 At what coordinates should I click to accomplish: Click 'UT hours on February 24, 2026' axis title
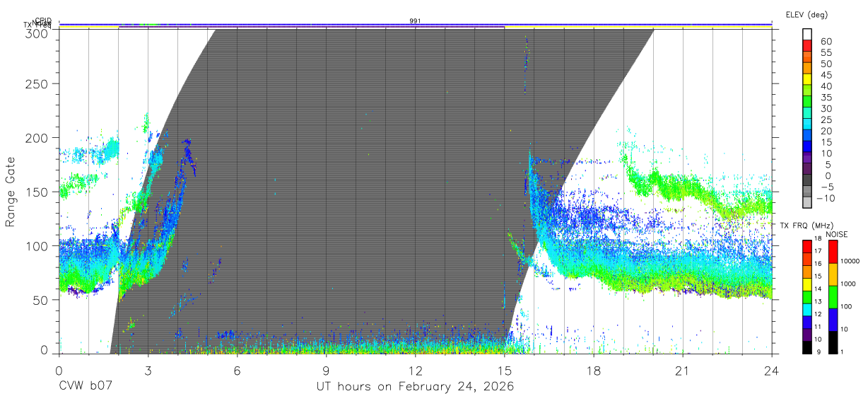coord(415,387)
